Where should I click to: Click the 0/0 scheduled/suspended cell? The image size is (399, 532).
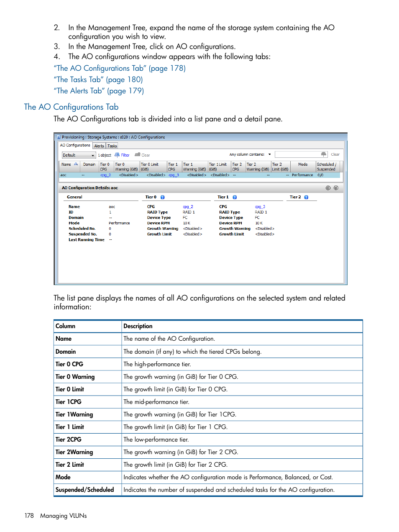point(320,175)
